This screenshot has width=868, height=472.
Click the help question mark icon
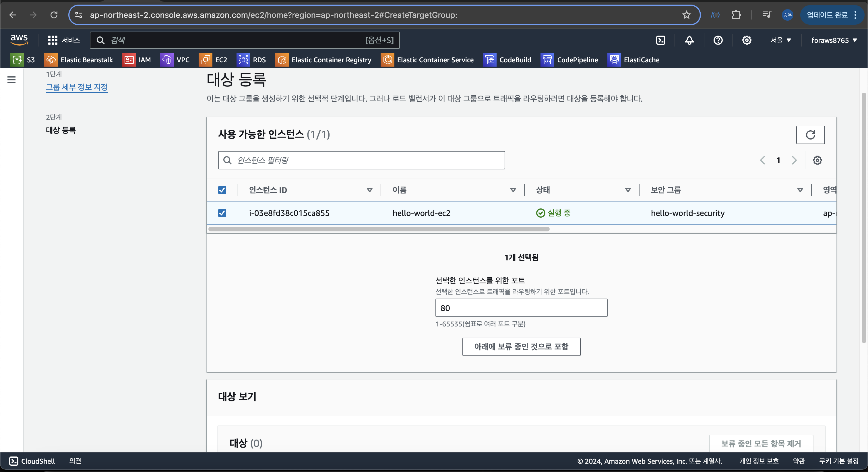click(x=718, y=40)
